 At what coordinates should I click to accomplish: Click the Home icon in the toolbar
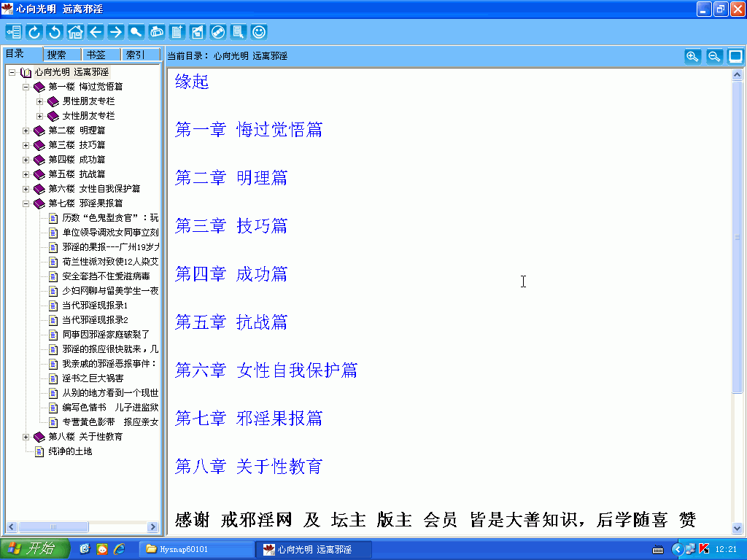[75, 32]
